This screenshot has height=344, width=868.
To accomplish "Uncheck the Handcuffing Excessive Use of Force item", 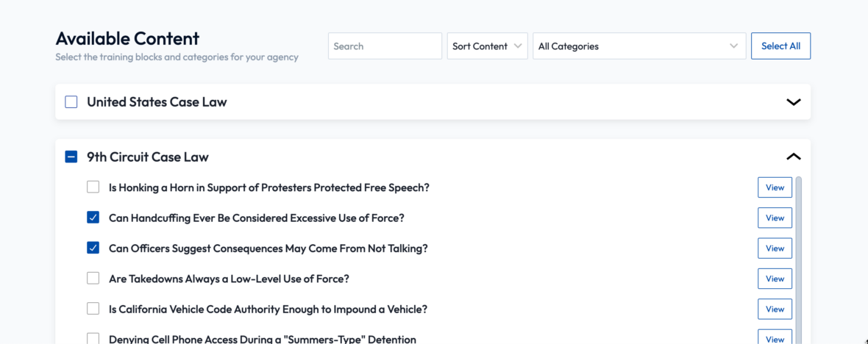I will coord(93,218).
